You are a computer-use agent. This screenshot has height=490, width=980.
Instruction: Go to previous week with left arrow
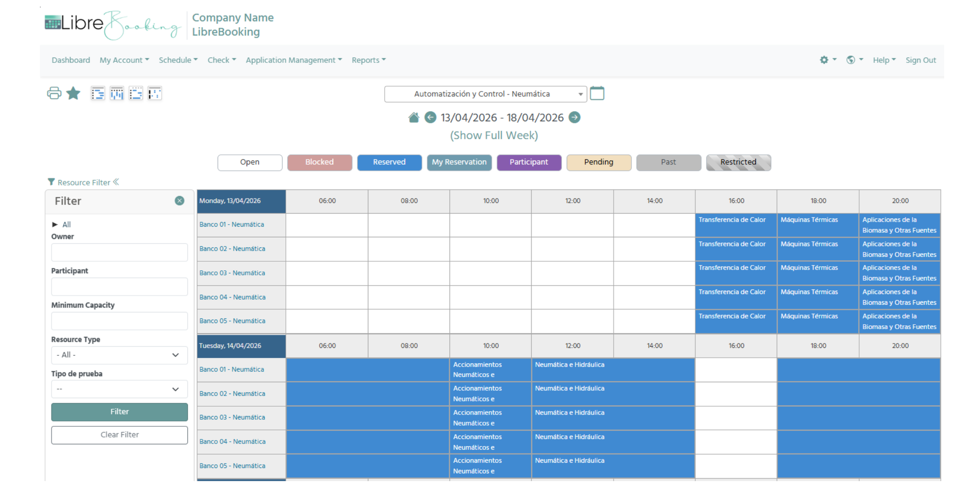pyautogui.click(x=430, y=118)
